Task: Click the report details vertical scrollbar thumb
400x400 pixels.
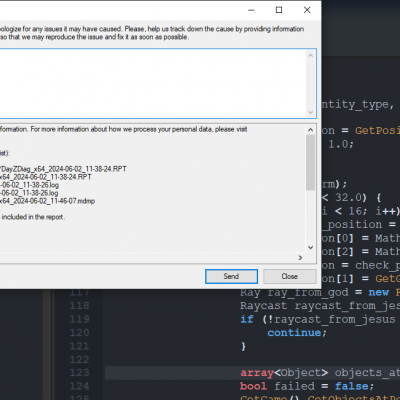Action: click(311, 162)
